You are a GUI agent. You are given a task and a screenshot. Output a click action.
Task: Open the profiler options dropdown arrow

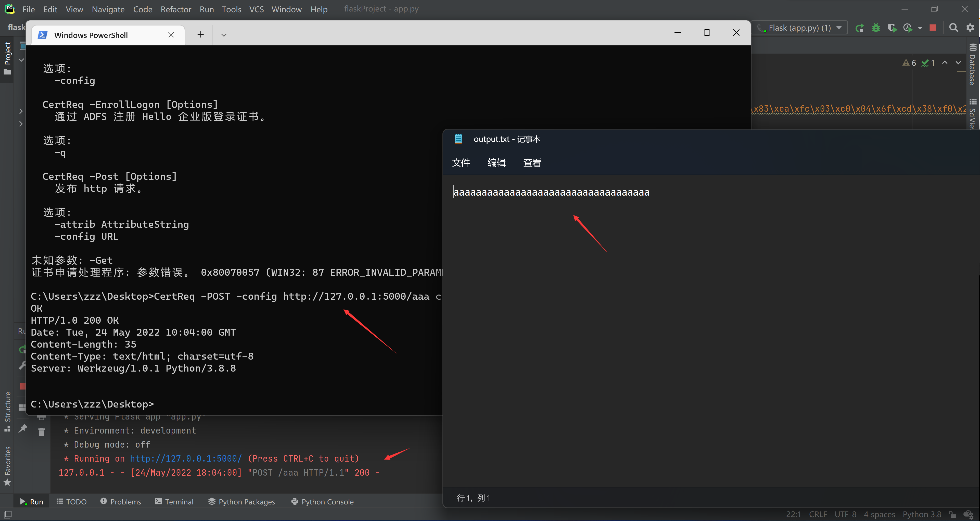click(x=920, y=28)
